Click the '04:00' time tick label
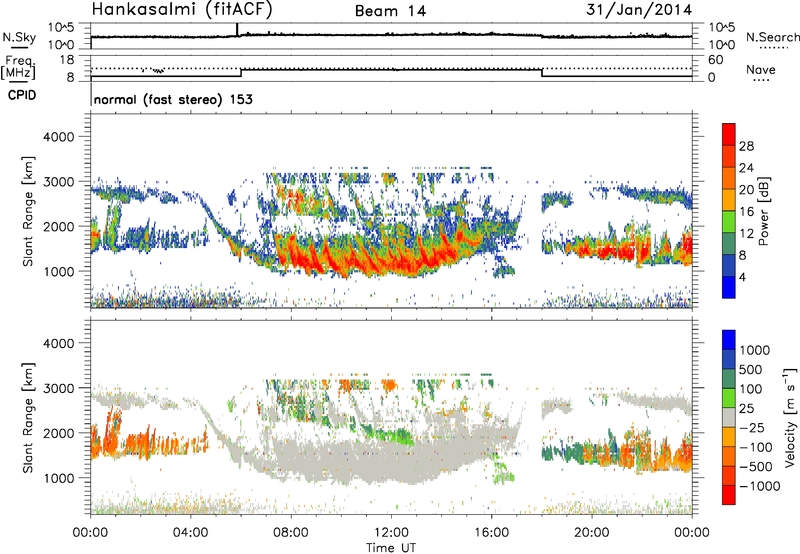 click(191, 533)
